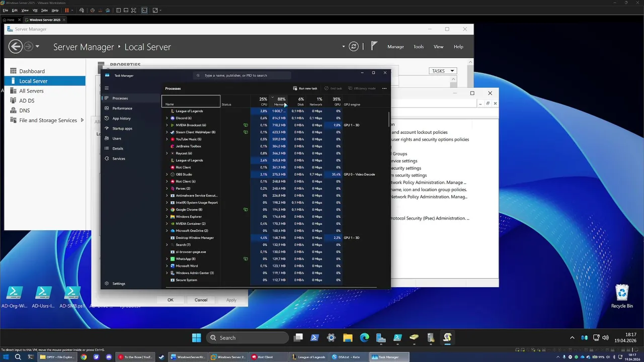Click Run new task in Task Manager
The height and width of the screenshot is (362, 644).
point(305,88)
